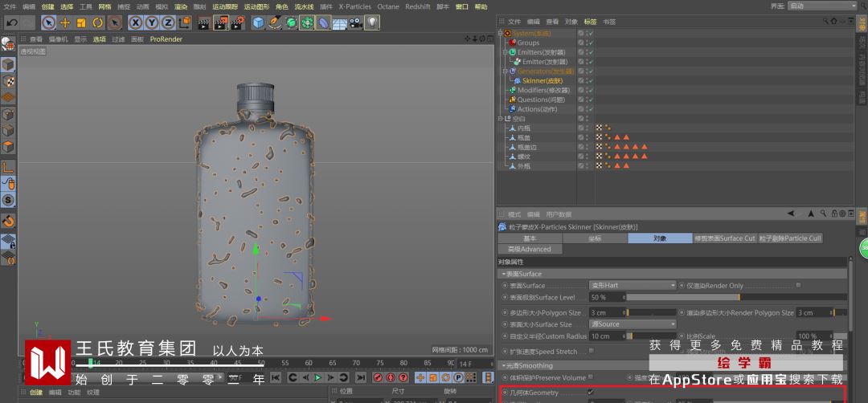Add a Cube primitive object

(258, 22)
